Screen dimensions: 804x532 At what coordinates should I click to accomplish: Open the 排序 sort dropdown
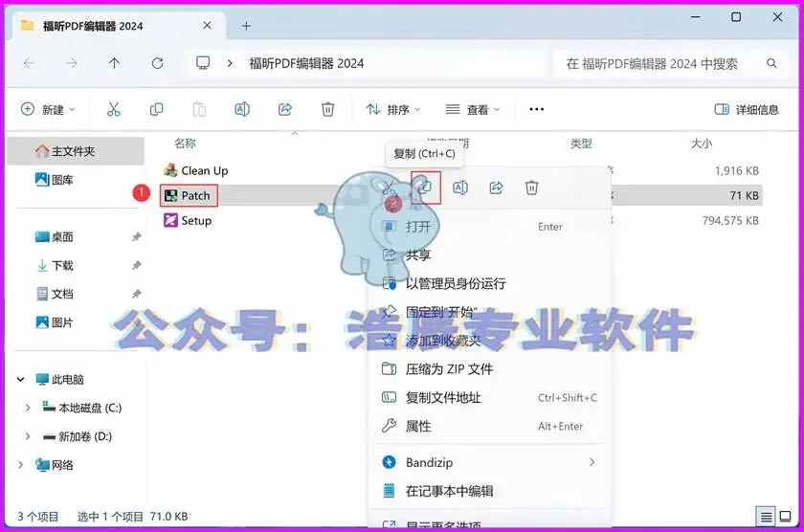[x=393, y=109]
